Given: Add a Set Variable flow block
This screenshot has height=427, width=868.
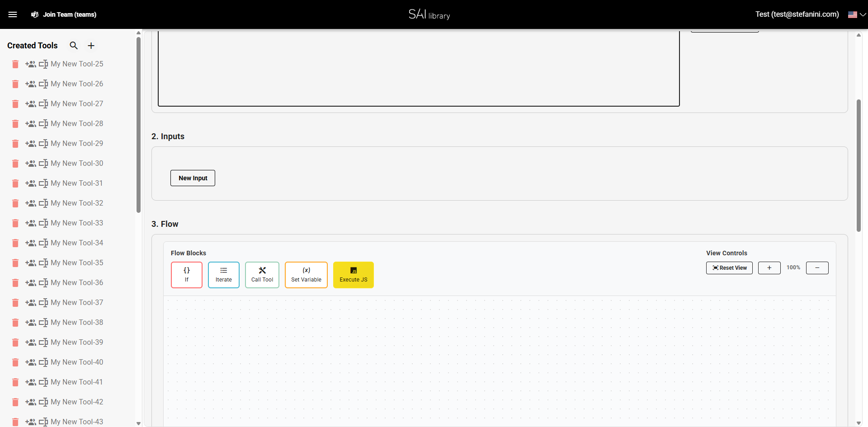Looking at the screenshot, I should (307, 275).
